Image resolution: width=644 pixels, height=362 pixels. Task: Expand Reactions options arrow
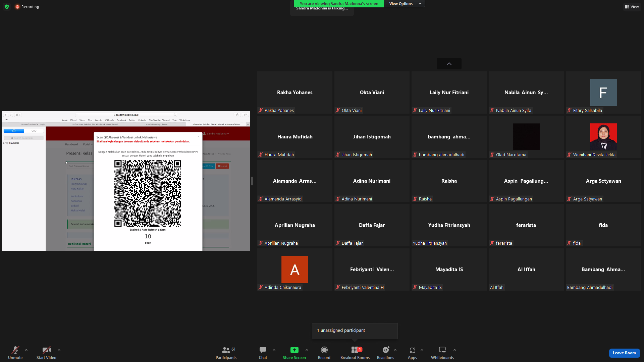(395, 350)
